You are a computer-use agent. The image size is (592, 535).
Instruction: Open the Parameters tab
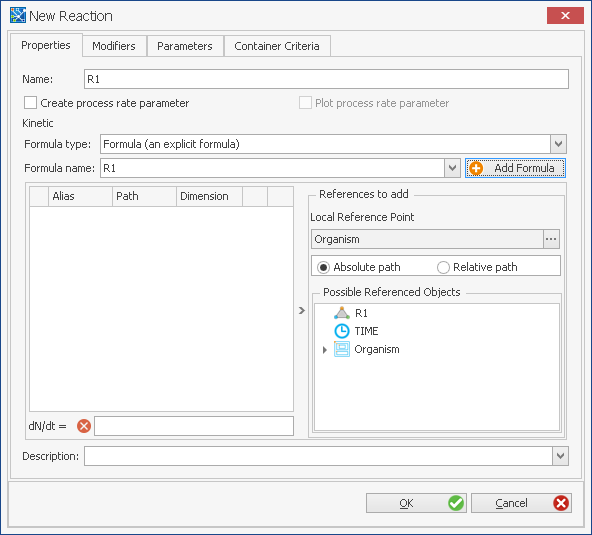coord(185,46)
